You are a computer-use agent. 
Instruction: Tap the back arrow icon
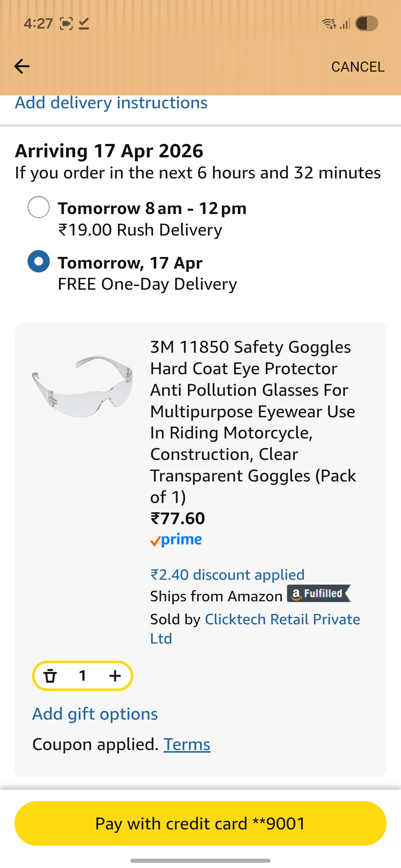pyautogui.click(x=22, y=66)
